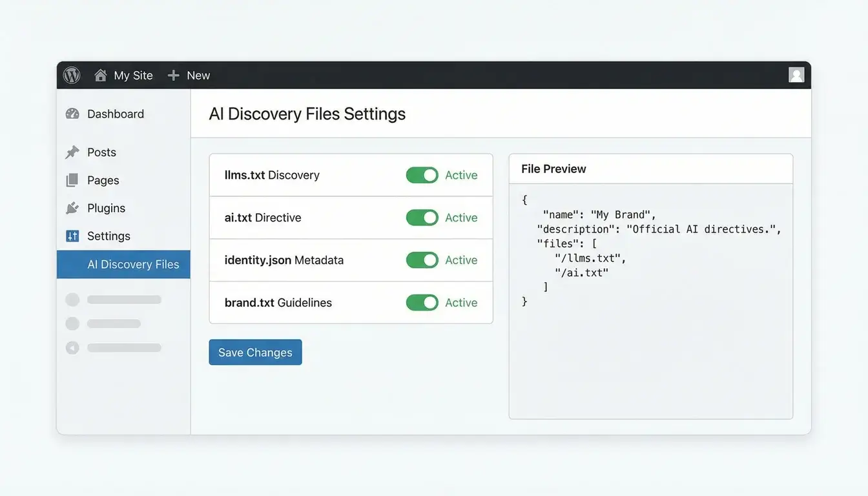The width and height of the screenshot is (868, 496).
Task: Click the Save Changes button
Action: pyautogui.click(x=255, y=352)
